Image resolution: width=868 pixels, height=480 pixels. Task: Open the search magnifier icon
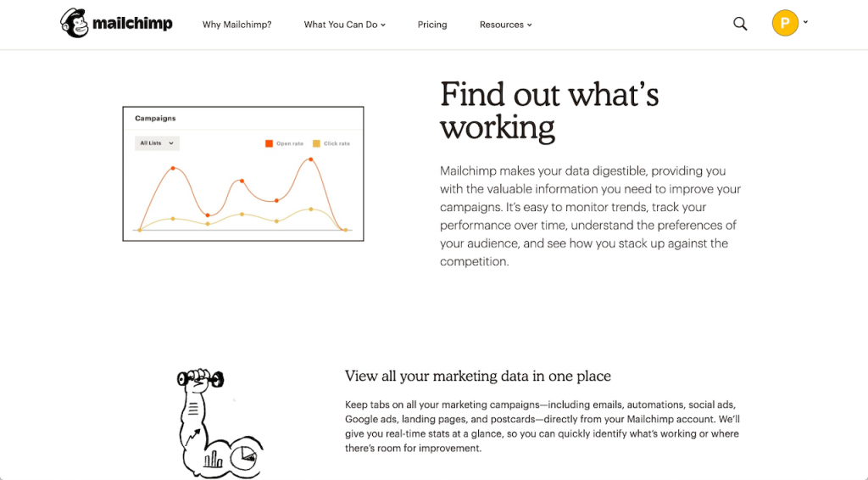click(740, 24)
